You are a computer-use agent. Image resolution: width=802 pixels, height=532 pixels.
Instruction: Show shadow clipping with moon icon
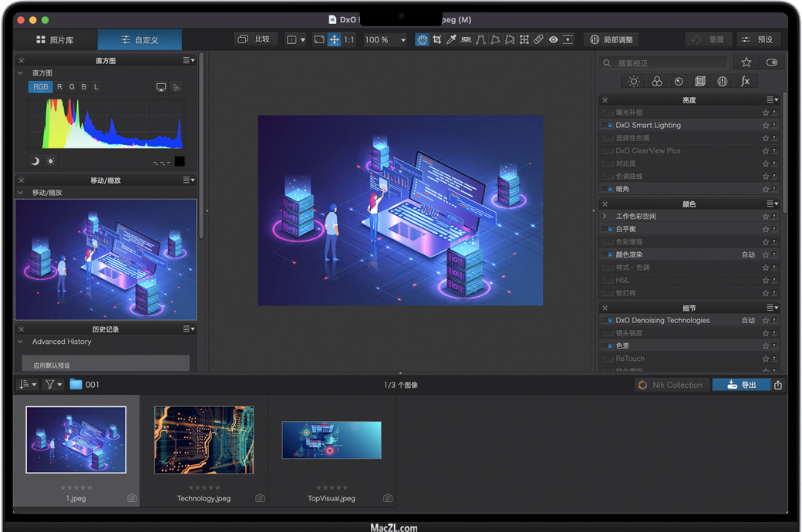(35, 161)
